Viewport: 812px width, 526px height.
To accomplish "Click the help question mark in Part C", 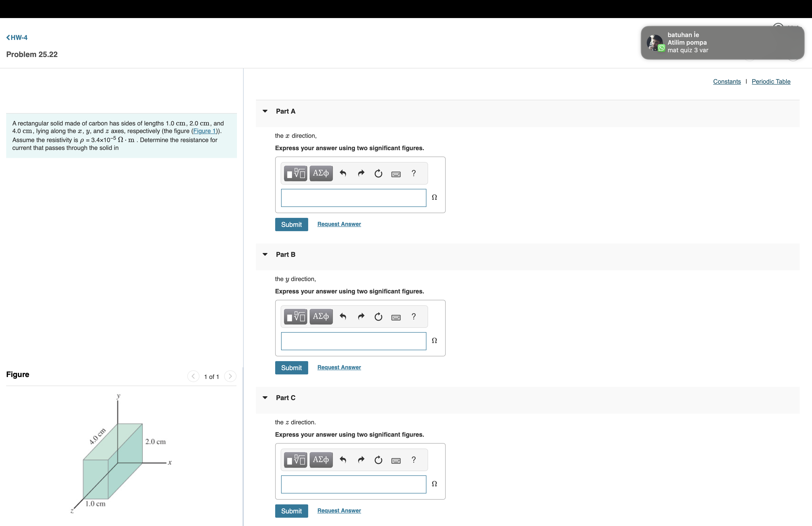I will pyautogui.click(x=414, y=460).
